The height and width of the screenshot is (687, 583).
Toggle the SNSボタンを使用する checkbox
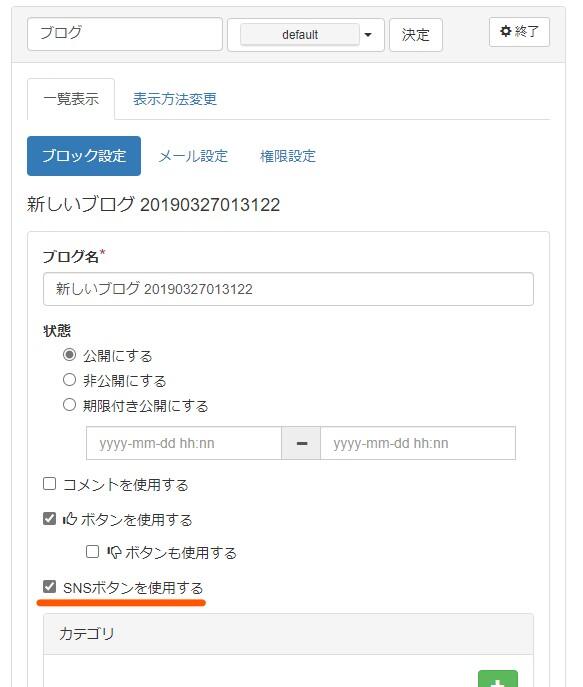pos(49,586)
